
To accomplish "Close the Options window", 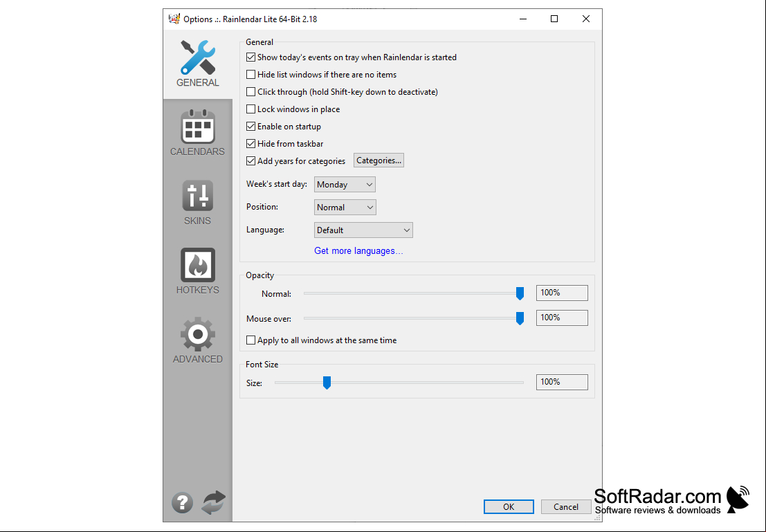I will (585, 19).
